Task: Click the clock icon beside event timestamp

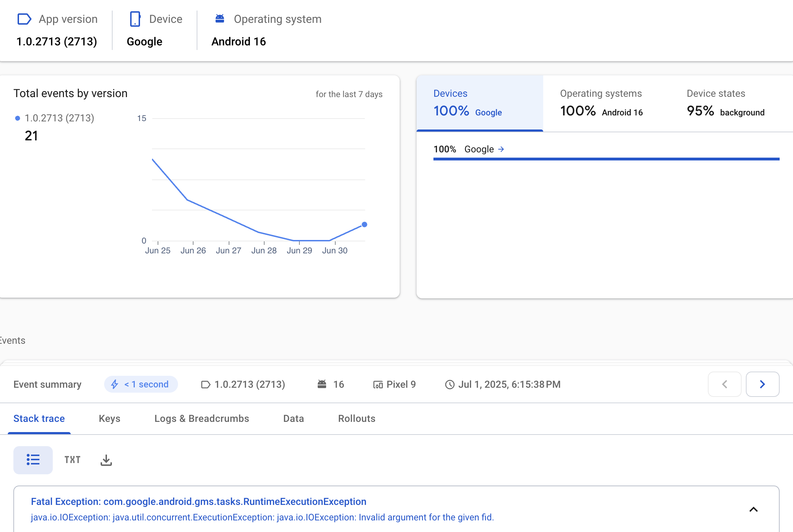Action: 450,385
